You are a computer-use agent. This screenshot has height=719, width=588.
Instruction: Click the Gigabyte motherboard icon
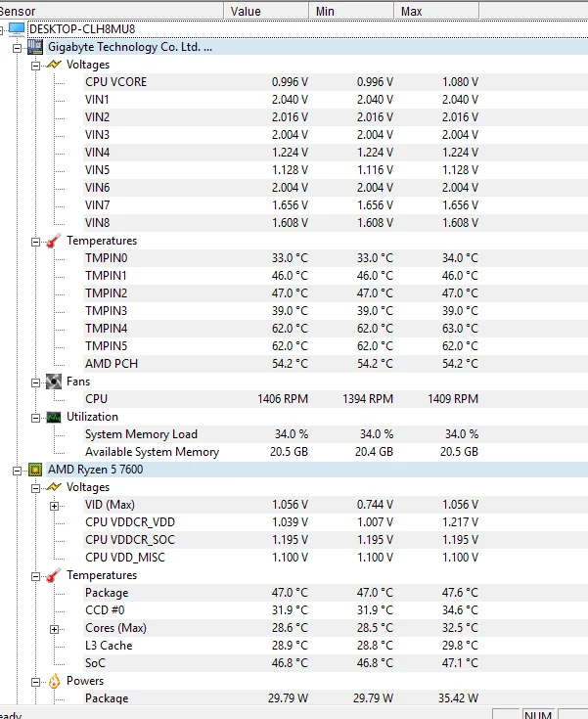pyautogui.click(x=35, y=47)
